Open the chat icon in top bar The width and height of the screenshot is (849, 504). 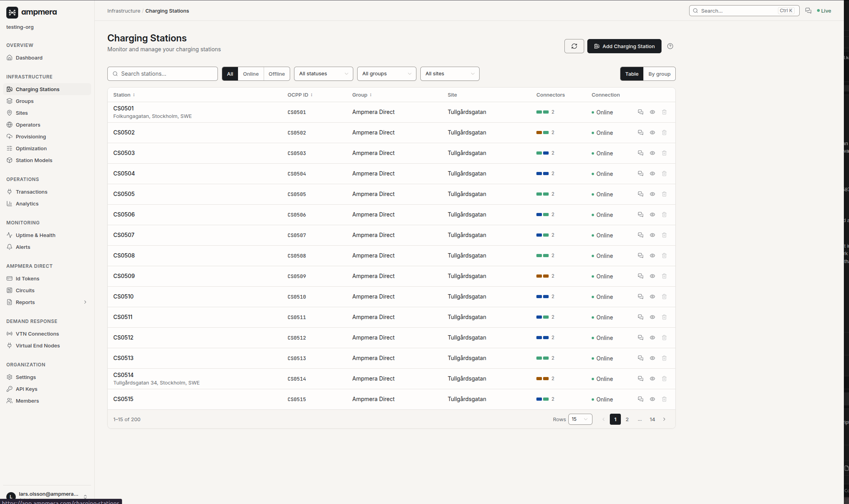pyautogui.click(x=808, y=11)
